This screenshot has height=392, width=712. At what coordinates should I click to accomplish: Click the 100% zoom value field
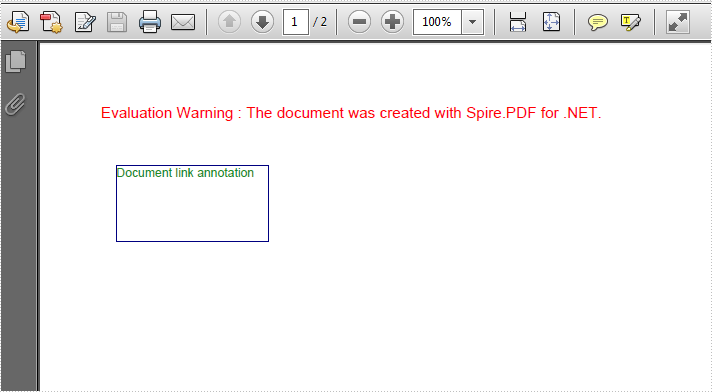437,22
